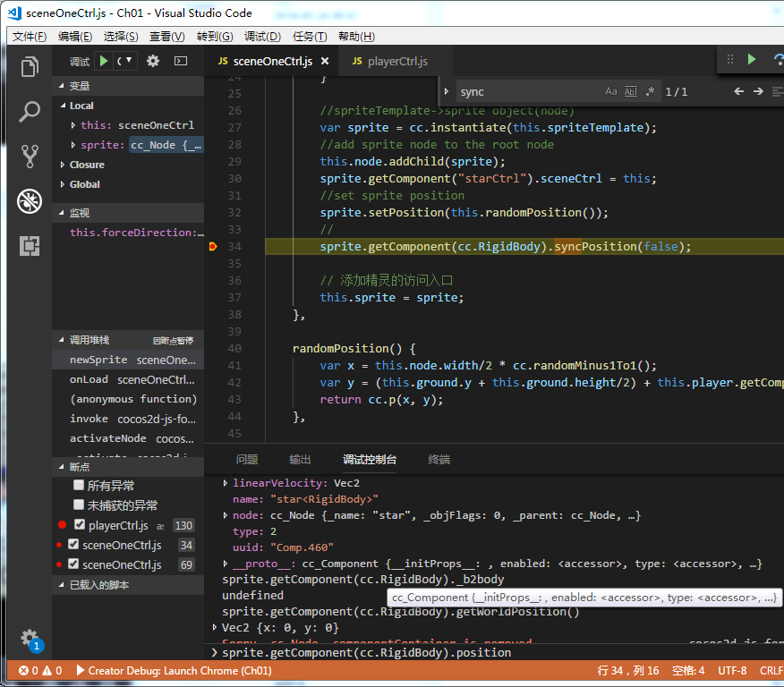The width and height of the screenshot is (784, 687).
Task: Open the Extensions view icon
Action: 30,246
